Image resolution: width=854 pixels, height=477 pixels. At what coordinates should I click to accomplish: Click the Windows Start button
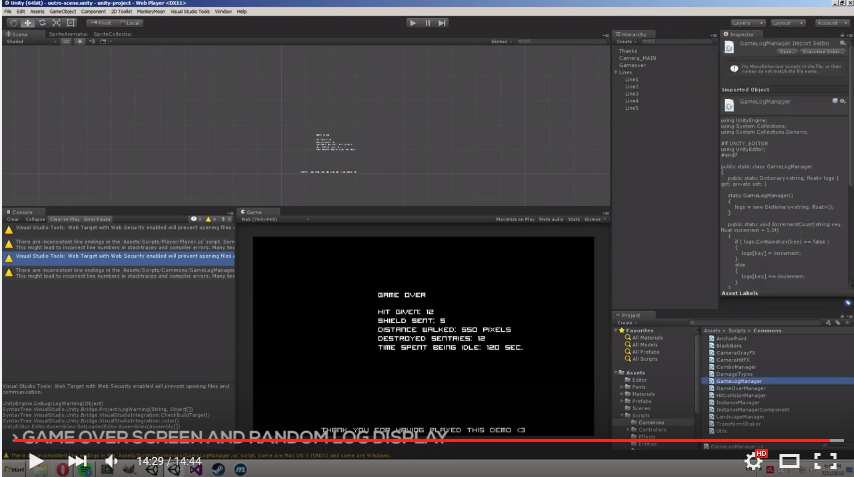click(x=14, y=469)
